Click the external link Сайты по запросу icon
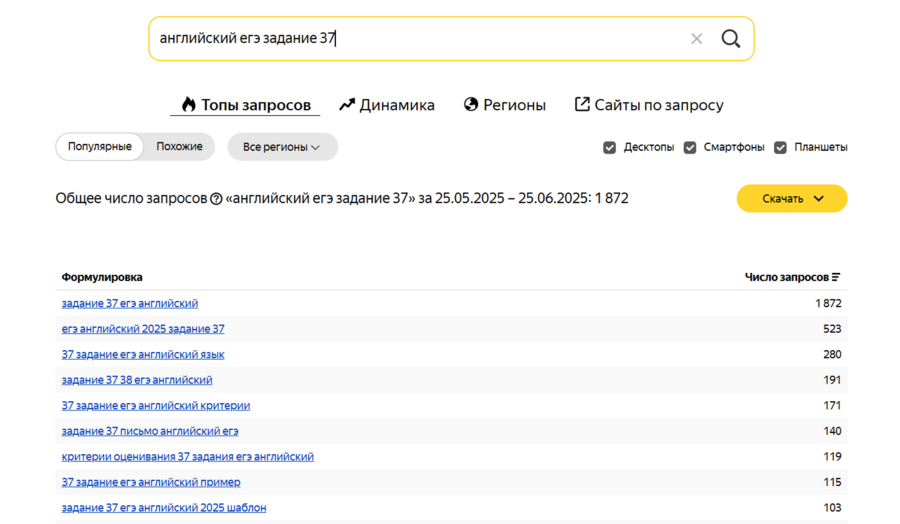This screenshot has width=900, height=524. [582, 104]
